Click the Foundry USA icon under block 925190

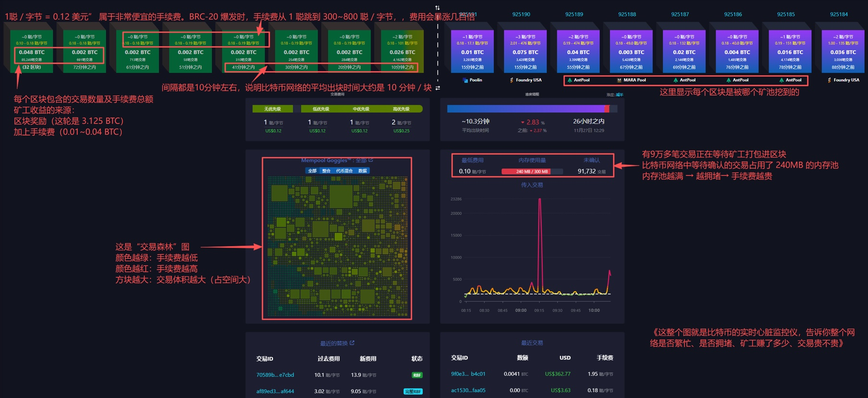point(512,80)
